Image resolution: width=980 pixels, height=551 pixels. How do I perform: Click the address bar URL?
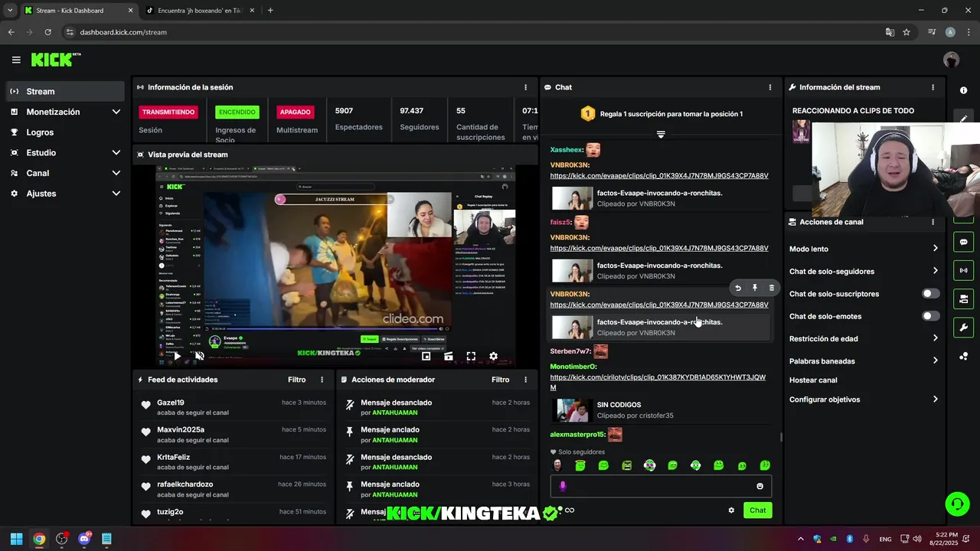pos(123,32)
